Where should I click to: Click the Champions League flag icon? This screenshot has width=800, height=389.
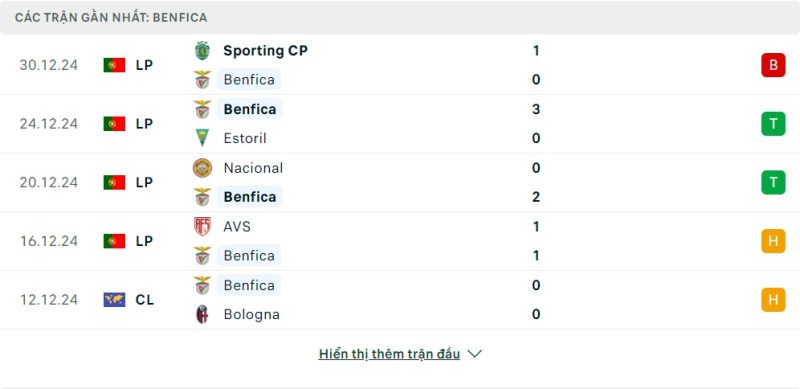click(114, 300)
